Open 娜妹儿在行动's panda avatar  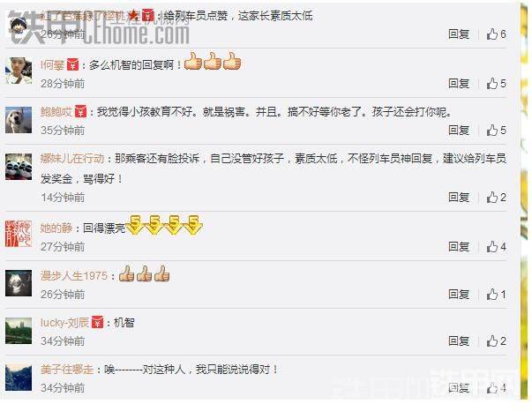[19, 167]
